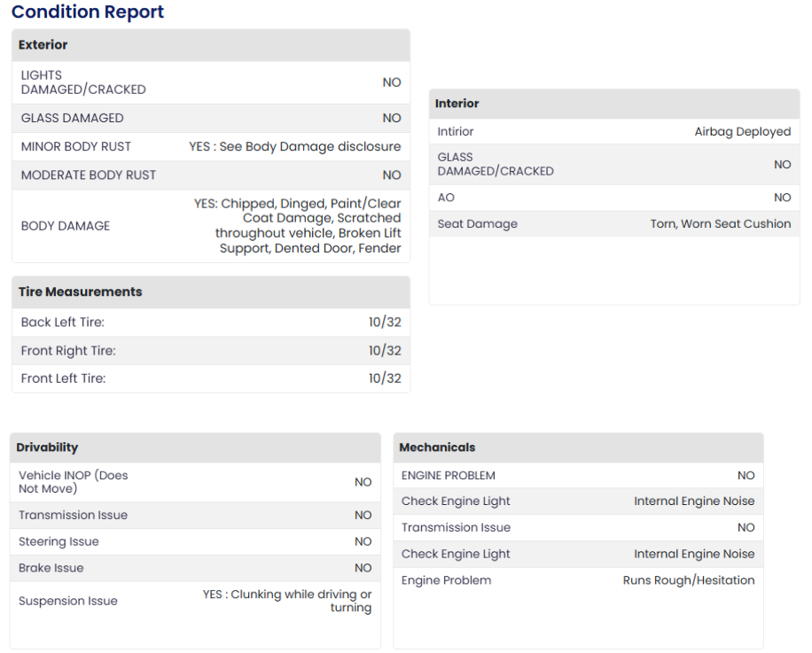Image resolution: width=812 pixels, height=653 pixels.
Task: Select the MINOR BODY RUST row label
Action: pos(76,146)
